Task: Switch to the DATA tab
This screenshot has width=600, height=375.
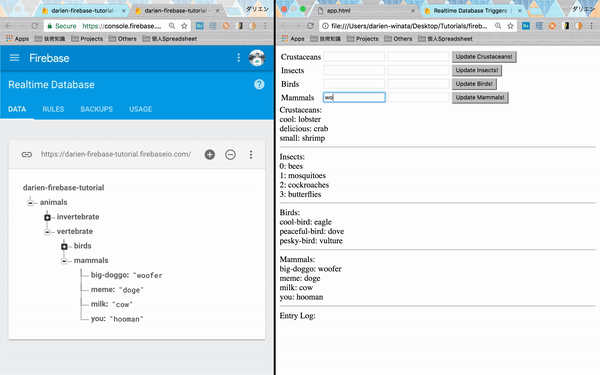Action: tap(17, 109)
